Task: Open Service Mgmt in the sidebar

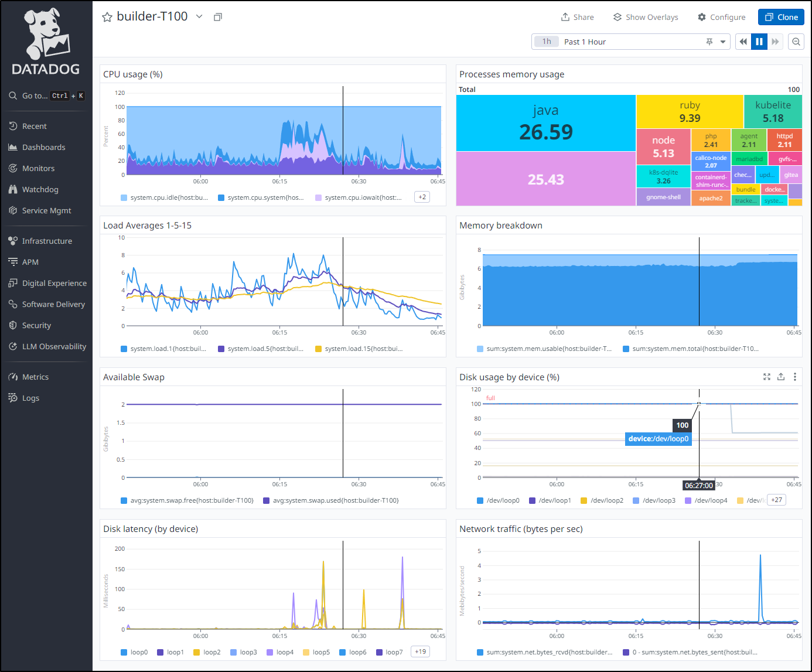Action: click(46, 210)
